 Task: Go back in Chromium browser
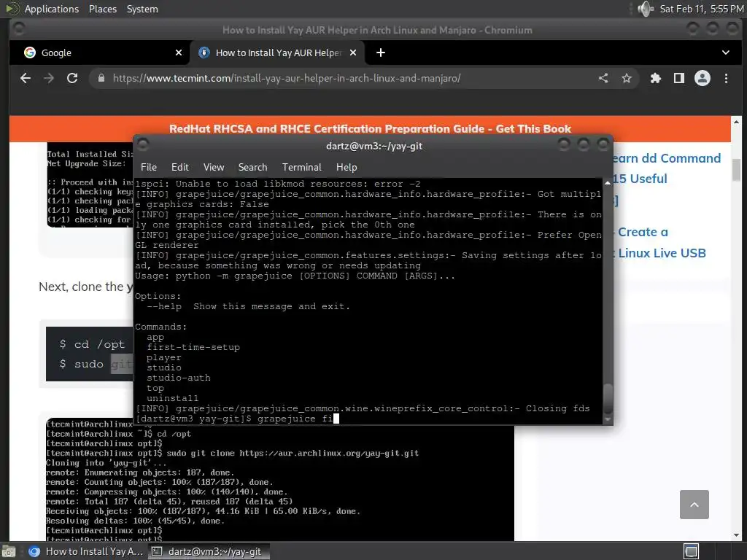[x=26, y=78]
